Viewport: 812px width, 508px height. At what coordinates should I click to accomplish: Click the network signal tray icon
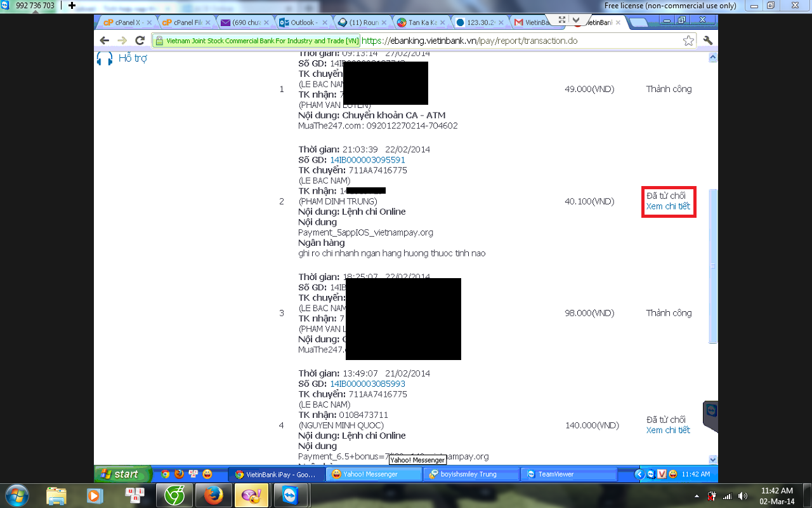coord(728,496)
